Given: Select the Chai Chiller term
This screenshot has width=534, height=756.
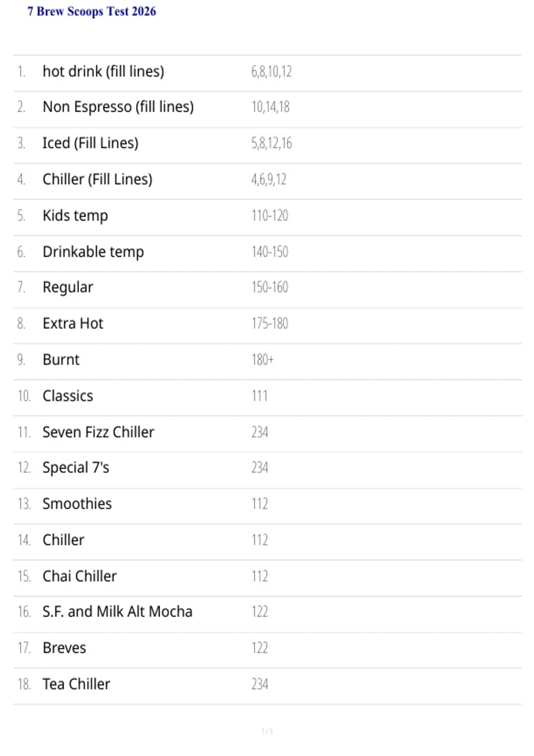Looking at the screenshot, I should pyautogui.click(x=80, y=576).
